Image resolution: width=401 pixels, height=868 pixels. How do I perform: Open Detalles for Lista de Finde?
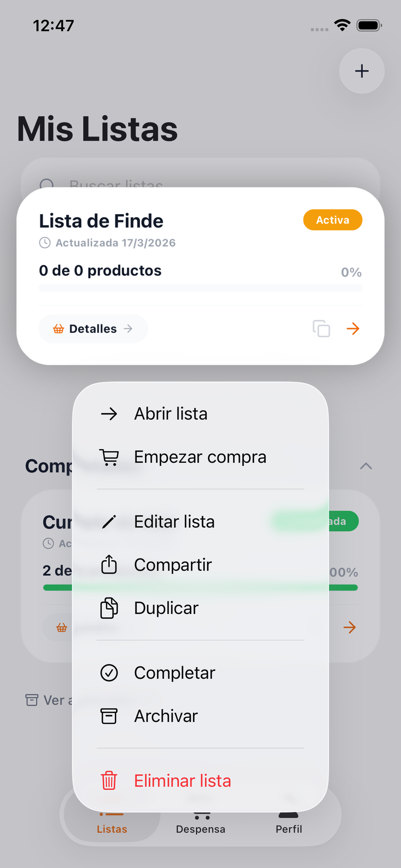click(93, 329)
